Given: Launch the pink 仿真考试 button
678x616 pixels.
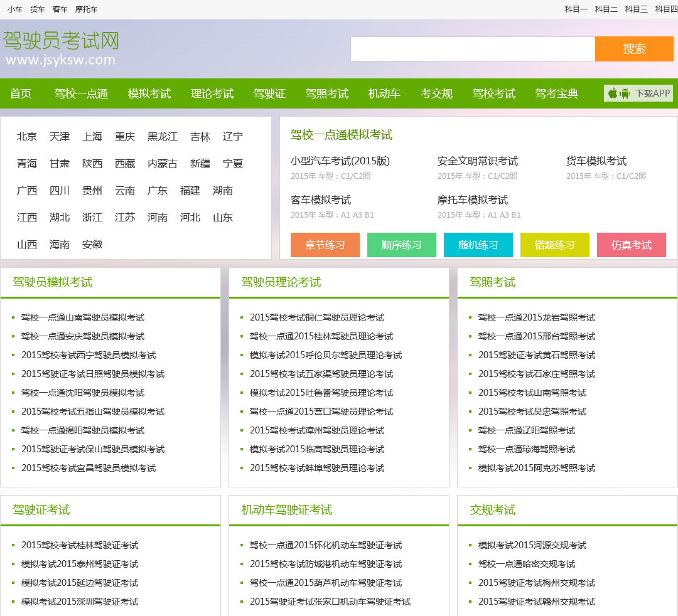Looking at the screenshot, I should (632, 245).
